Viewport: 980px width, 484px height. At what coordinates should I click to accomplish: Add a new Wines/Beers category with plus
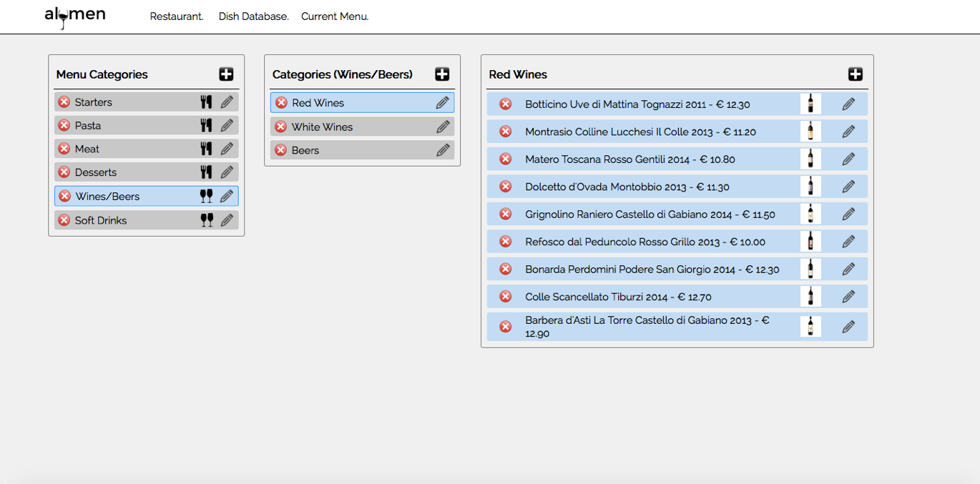[442, 74]
